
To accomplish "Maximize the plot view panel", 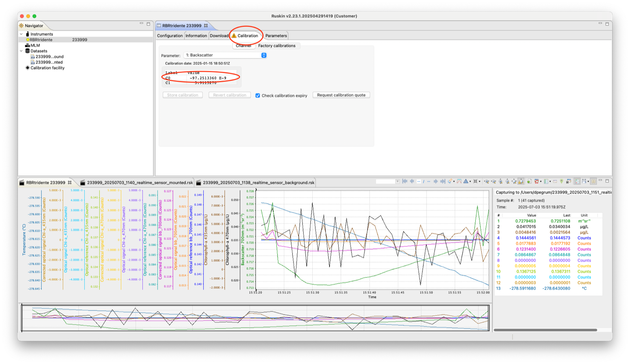I will click(x=607, y=181).
